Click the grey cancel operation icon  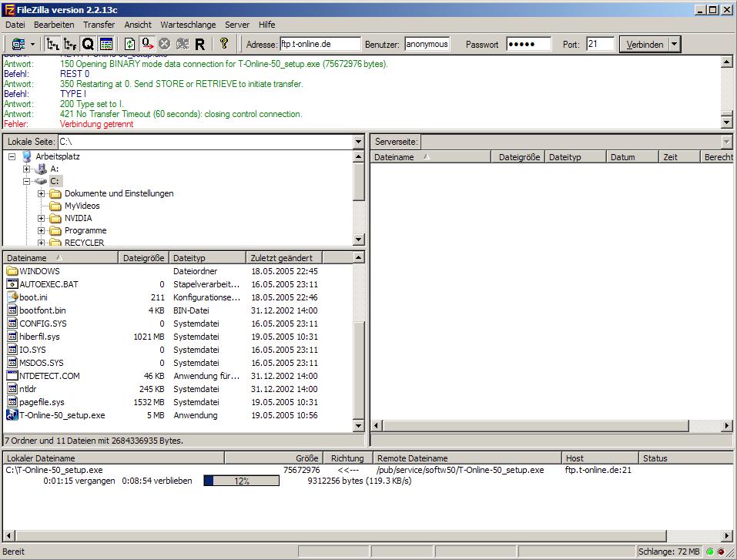164,44
